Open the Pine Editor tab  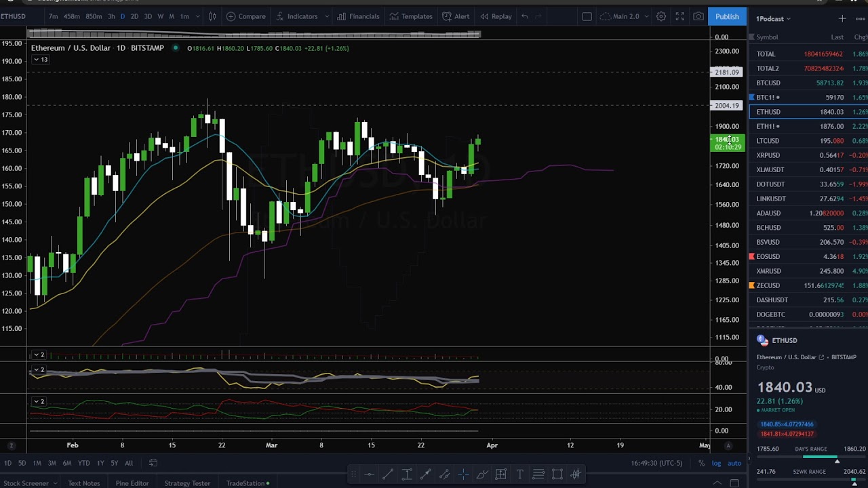coord(132,483)
